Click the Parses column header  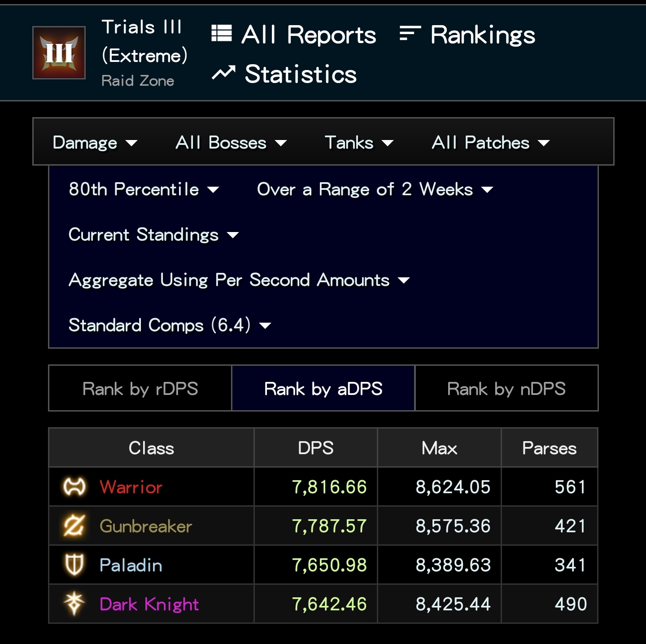coord(549,448)
